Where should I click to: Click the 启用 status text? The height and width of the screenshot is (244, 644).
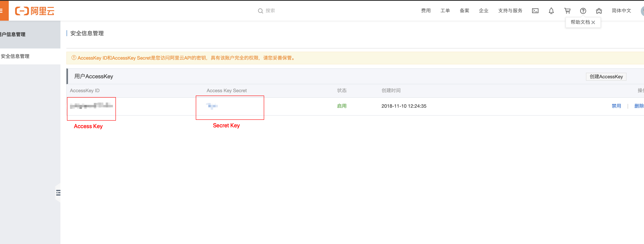[x=341, y=106]
